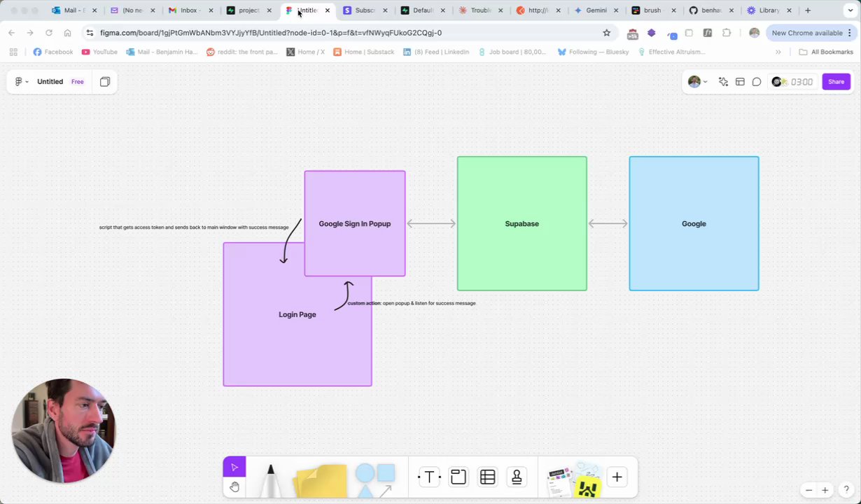861x504 pixels.
Task: Select the Hand pan tool
Action: click(234, 486)
